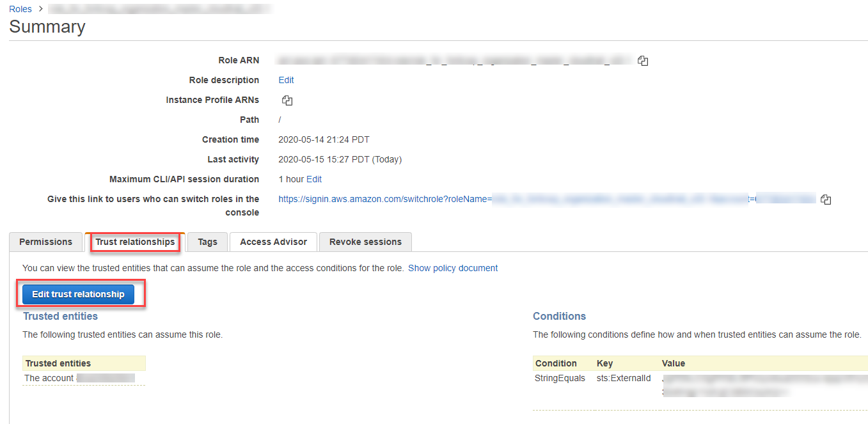
Task: Go back to Roles via breadcrumb
Action: [20, 9]
